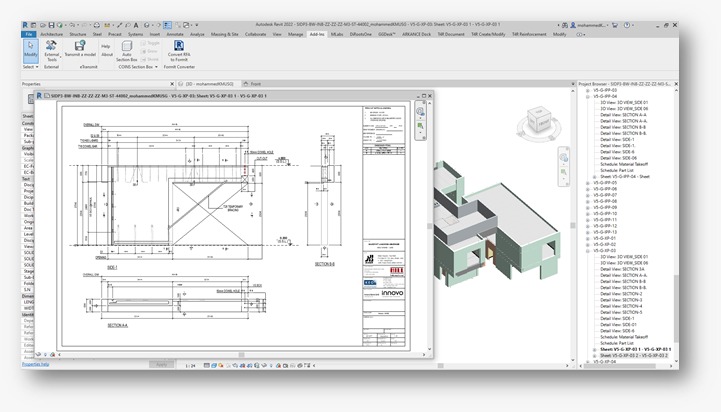The image size is (721, 412).
Task: Expand the Select dropdown panel
Action: pos(31,67)
